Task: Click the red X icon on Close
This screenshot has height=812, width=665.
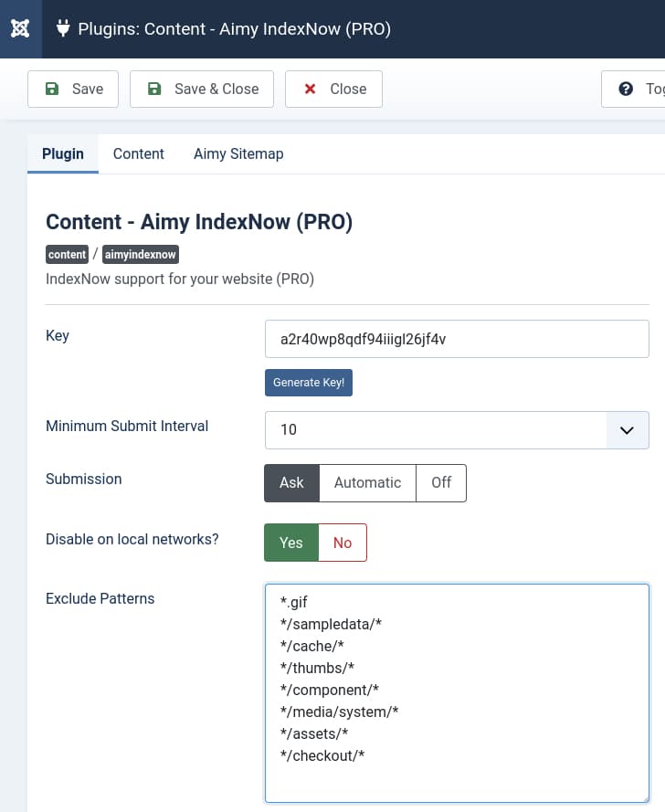Action: [x=311, y=89]
